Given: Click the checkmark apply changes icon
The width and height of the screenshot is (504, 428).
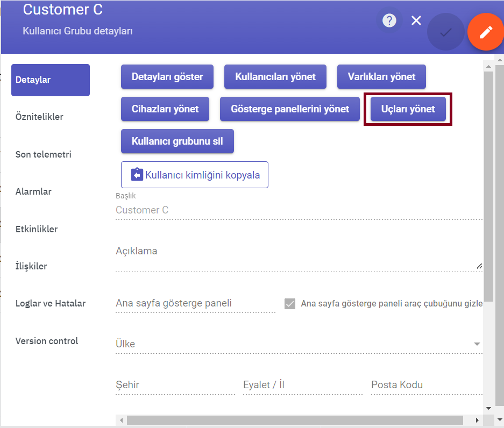Looking at the screenshot, I should 446,32.
